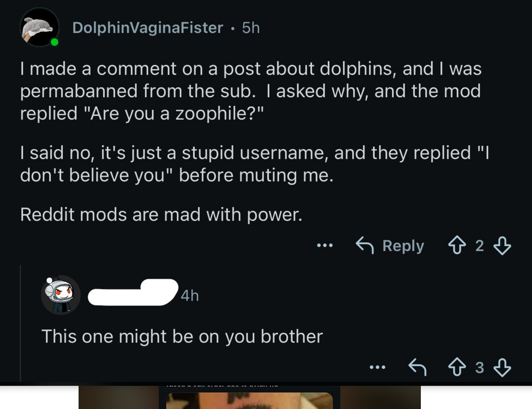
Task: Collapse the reply thread using the vertical line
Action: point(21,323)
